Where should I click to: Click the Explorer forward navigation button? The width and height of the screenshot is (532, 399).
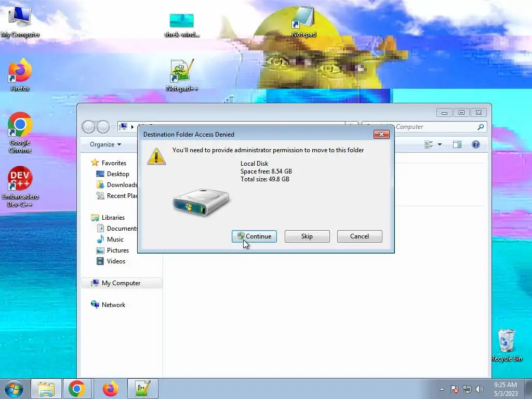[103, 127]
